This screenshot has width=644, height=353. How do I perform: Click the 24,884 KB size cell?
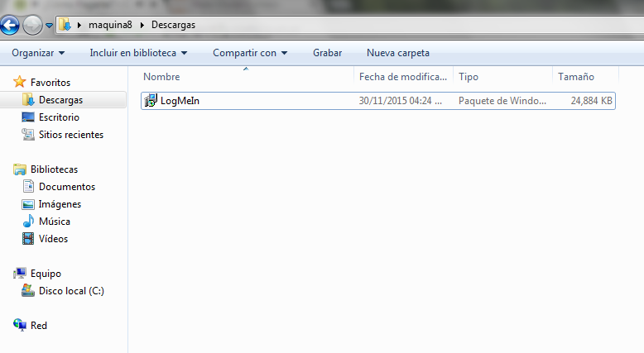591,101
